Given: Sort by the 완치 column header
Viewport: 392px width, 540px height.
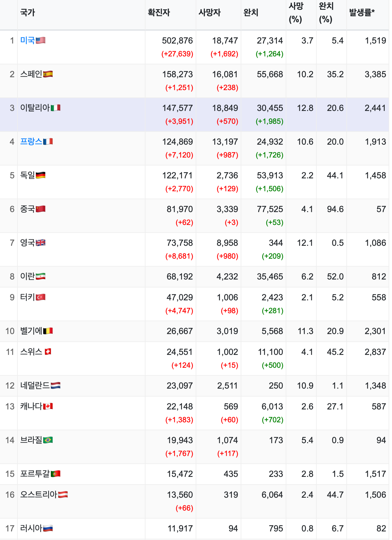Looking at the screenshot, I should click(x=251, y=13).
